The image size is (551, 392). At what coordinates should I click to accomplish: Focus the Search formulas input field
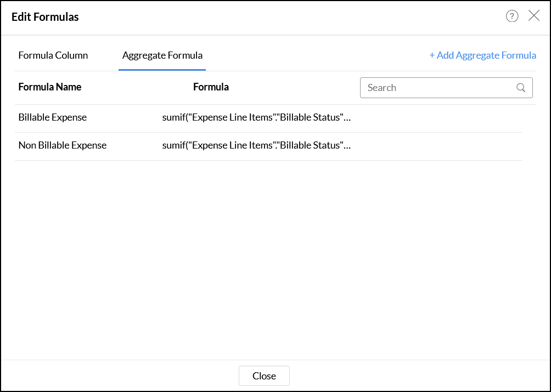coord(439,88)
